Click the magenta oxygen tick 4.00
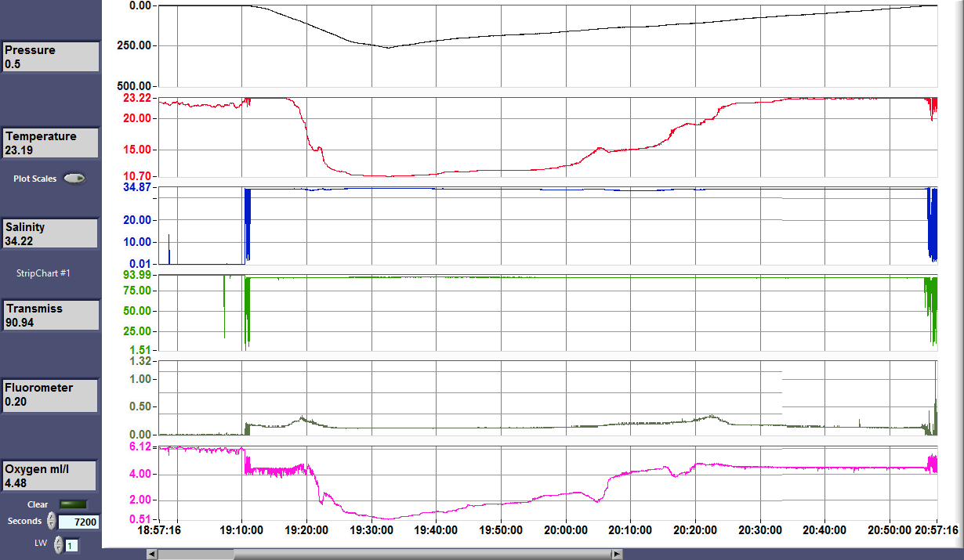This screenshot has width=964, height=560. tap(140, 475)
